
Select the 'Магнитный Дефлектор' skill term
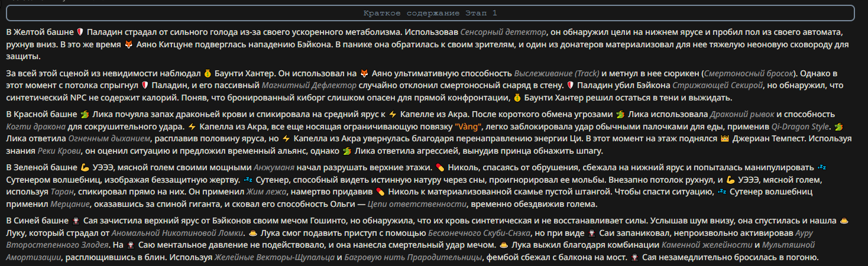(308, 85)
